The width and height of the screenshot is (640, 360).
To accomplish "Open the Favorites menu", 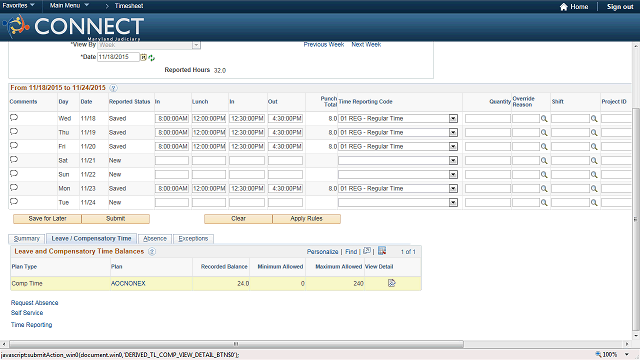I will pos(18,5).
